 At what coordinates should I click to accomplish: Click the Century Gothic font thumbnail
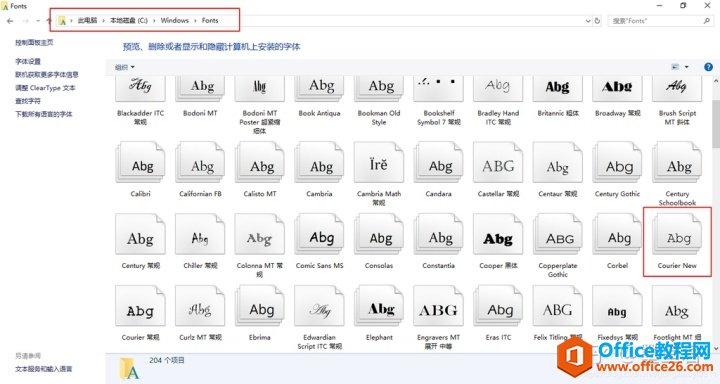click(617, 164)
